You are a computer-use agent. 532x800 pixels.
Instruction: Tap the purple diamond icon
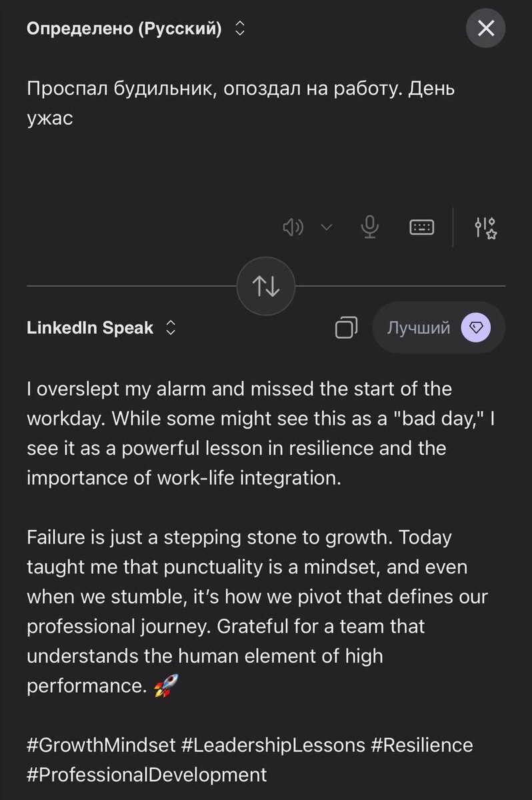coord(476,327)
